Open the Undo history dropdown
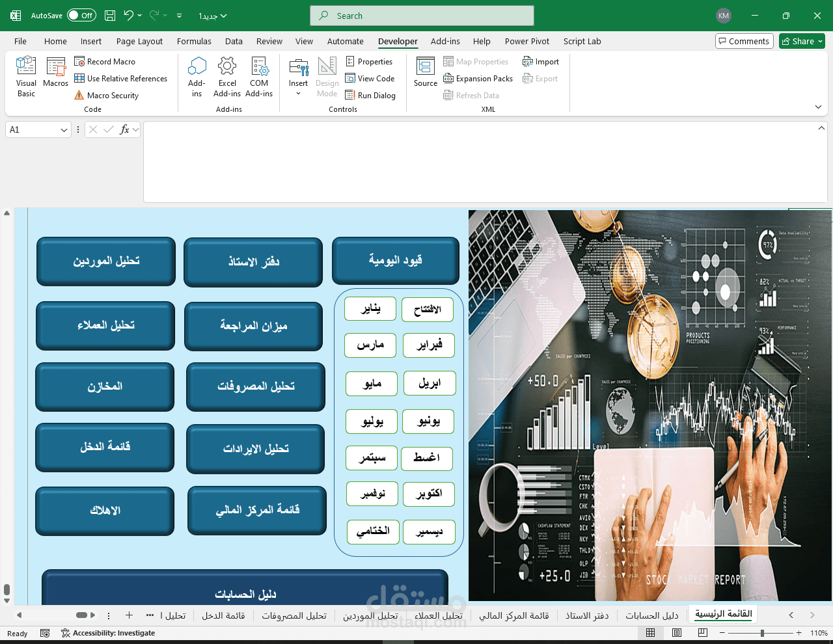Viewport: 833px width, 644px height. click(x=139, y=16)
